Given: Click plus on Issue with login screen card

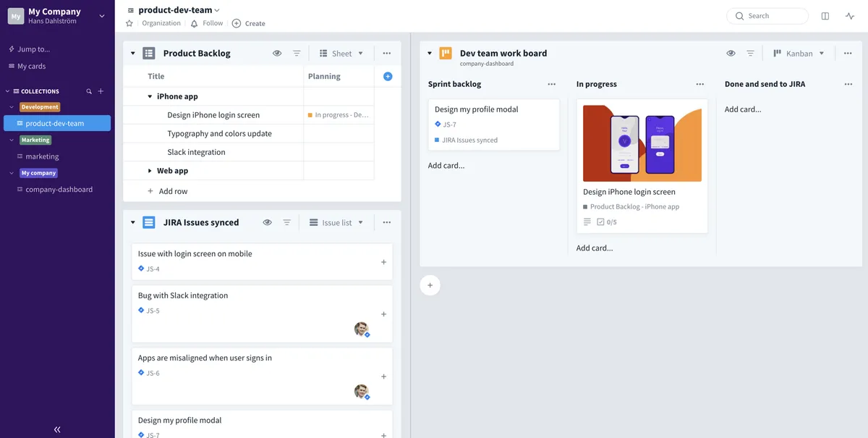Looking at the screenshot, I should 383,262.
